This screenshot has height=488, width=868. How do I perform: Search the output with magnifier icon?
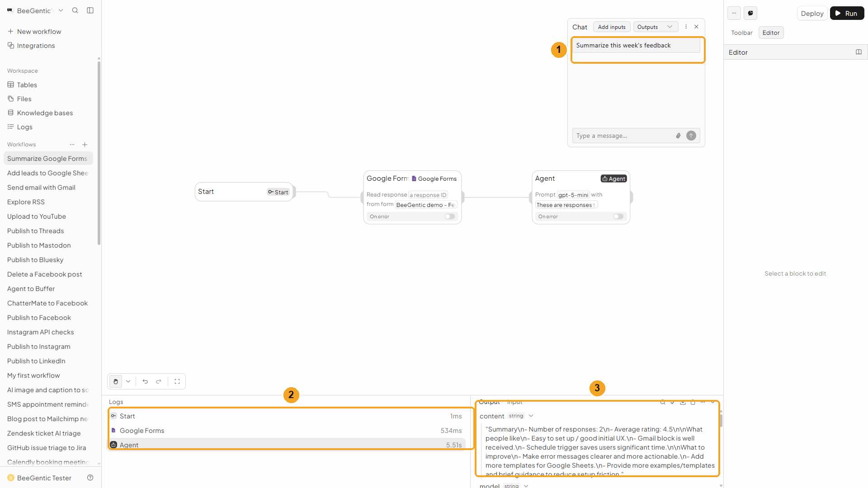(663, 402)
